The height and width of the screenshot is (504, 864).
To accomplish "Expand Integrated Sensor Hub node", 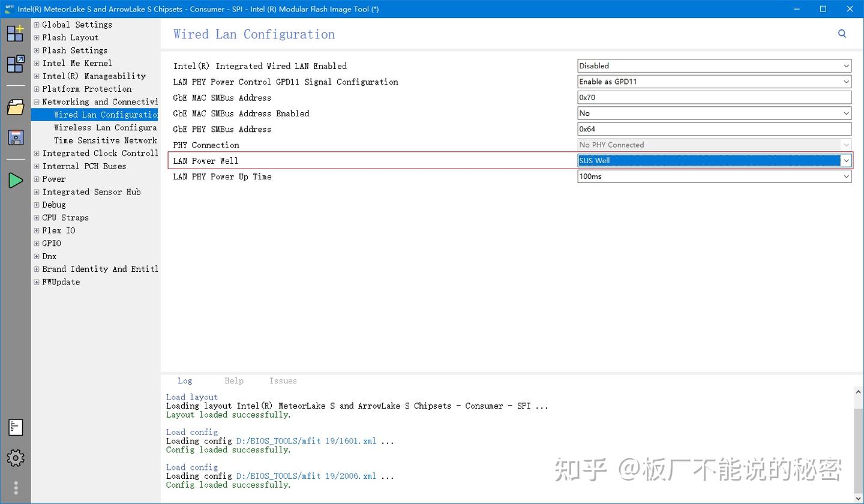I will 37,192.
